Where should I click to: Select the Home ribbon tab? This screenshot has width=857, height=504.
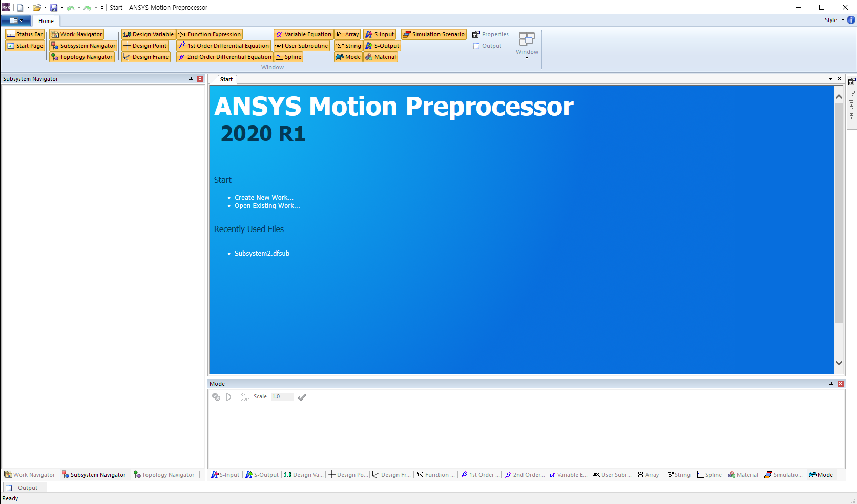(46, 21)
